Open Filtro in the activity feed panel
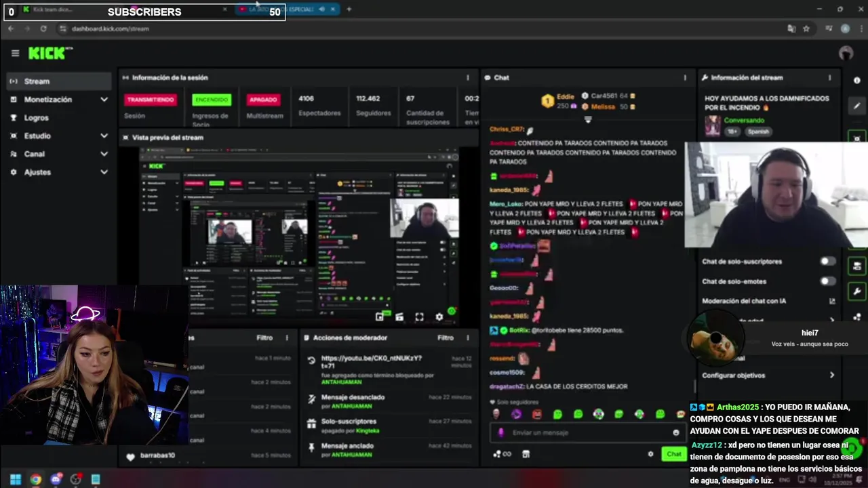 click(x=264, y=338)
